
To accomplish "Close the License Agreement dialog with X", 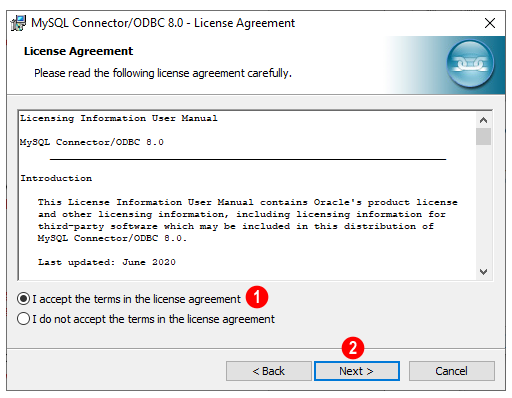I will point(490,23).
